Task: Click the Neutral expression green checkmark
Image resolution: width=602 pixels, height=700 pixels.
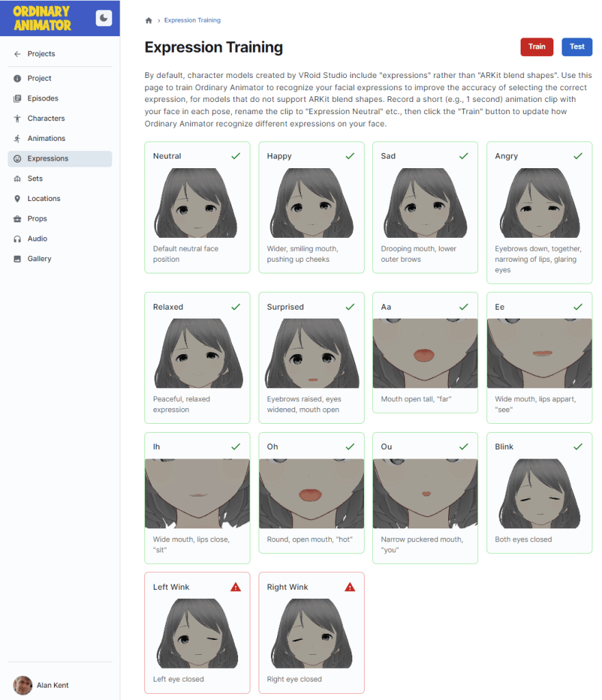Action: (x=236, y=156)
